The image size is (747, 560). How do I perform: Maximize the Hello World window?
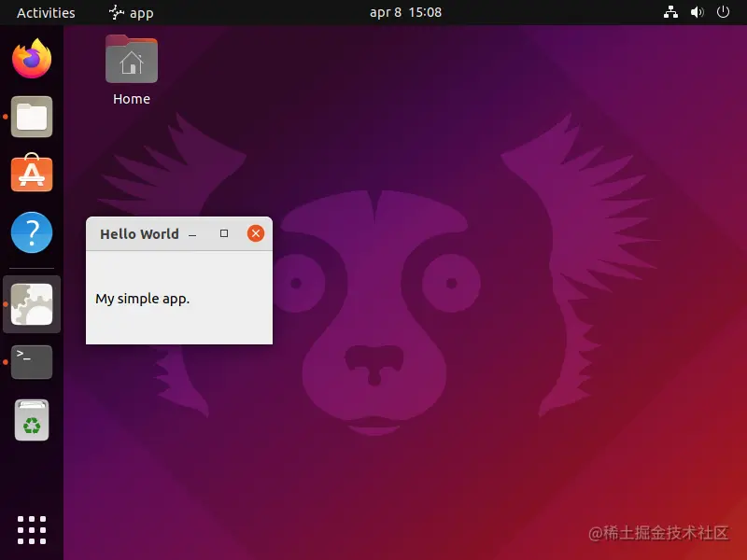223,233
